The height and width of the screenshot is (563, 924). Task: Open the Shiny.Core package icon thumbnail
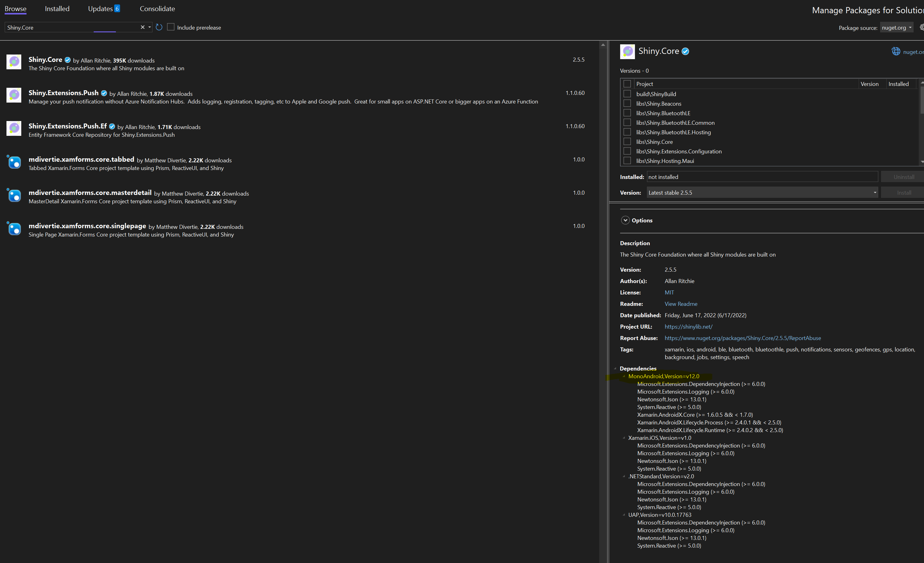14,62
